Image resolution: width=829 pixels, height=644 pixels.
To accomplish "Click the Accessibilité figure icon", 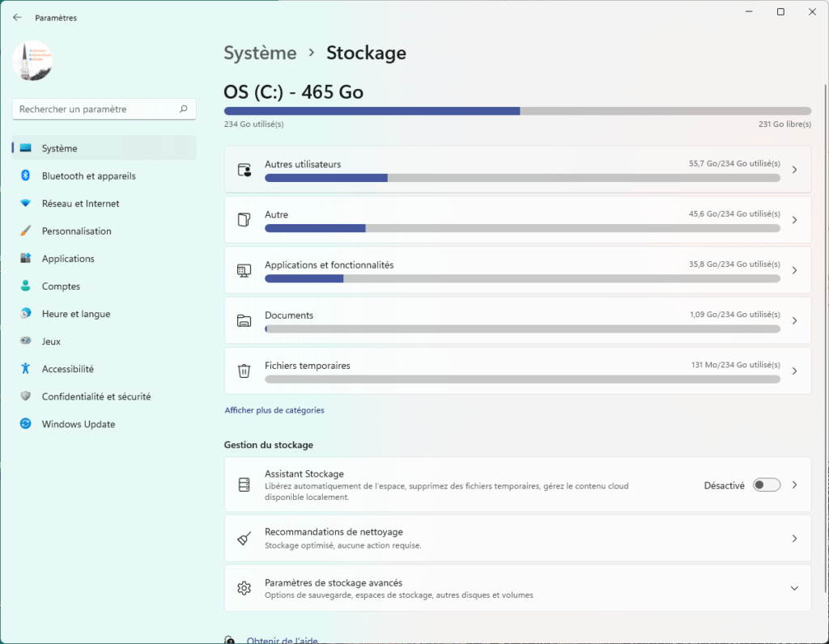I will point(25,368).
